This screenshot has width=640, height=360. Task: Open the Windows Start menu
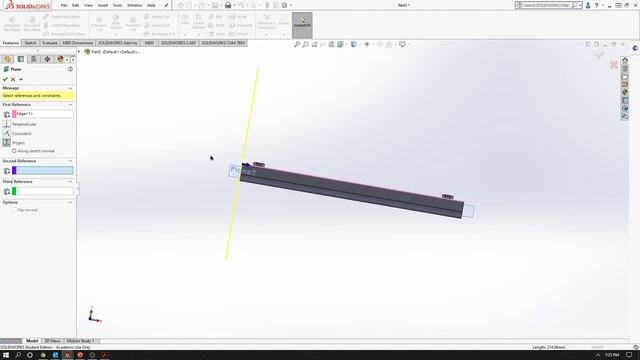click(6, 355)
